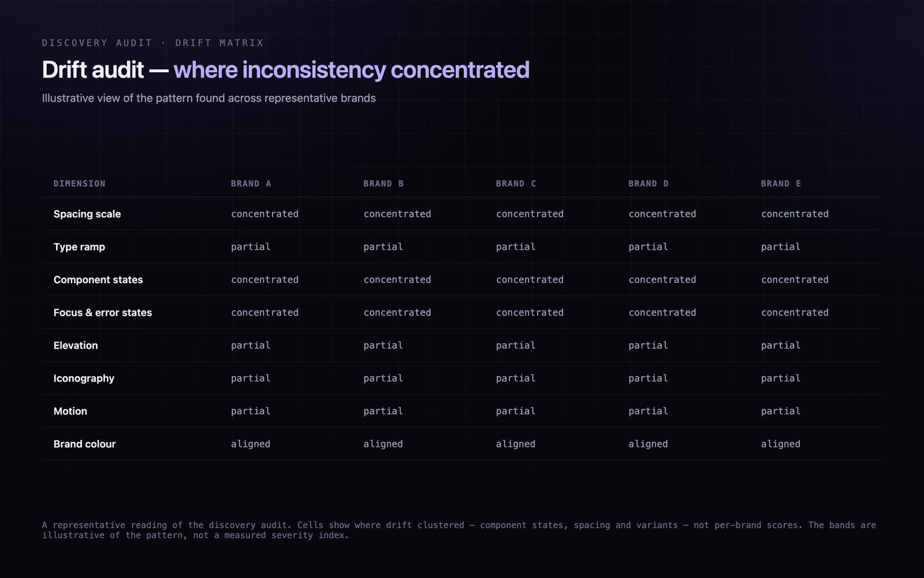Image resolution: width=924 pixels, height=578 pixels.
Task: Click the BRAND E column header
Action: (x=781, y=184)
